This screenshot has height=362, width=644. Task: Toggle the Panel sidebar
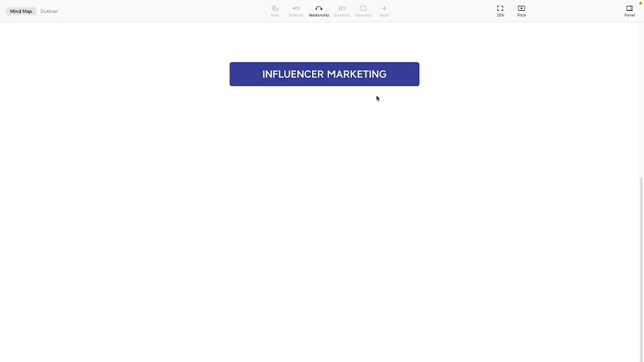click(x=629, y=11)
